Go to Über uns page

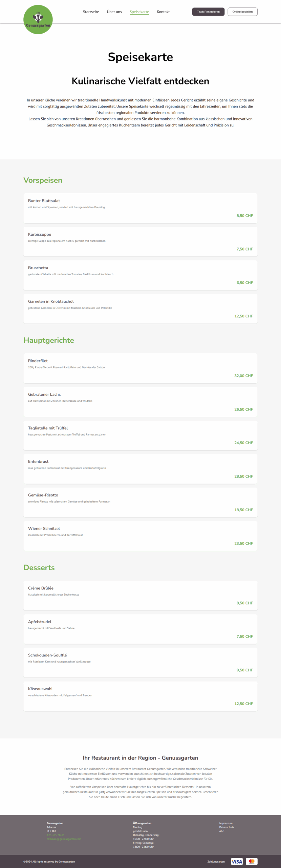click(114, 12)
